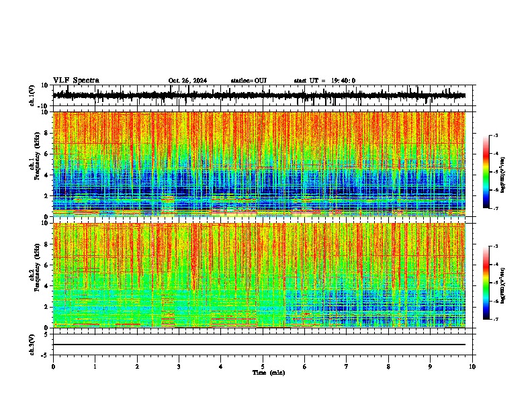The height and width of the screenshot is (411, 532).
Task: Click the flat ch.3 voltage line
Action: coord(259,345)
